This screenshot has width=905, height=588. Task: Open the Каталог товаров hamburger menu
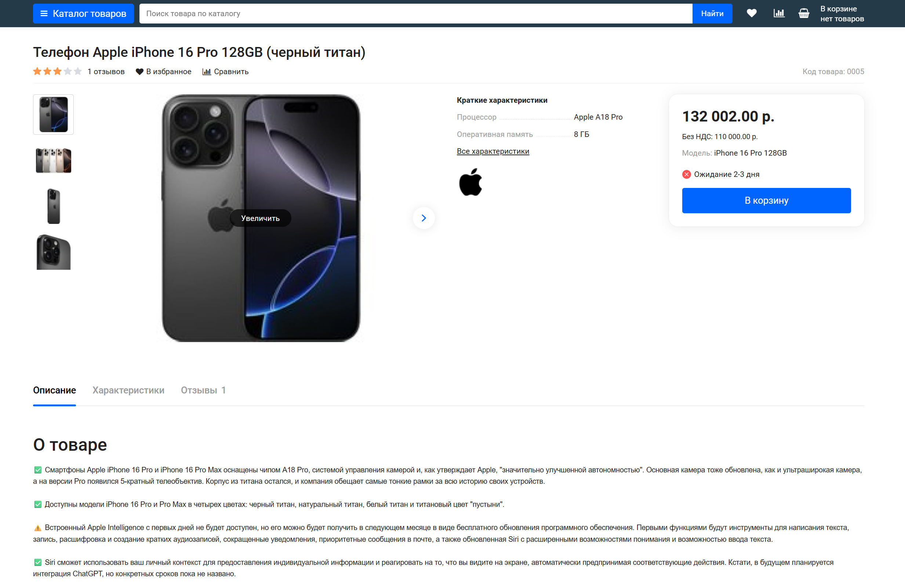[x=83, y=13]
